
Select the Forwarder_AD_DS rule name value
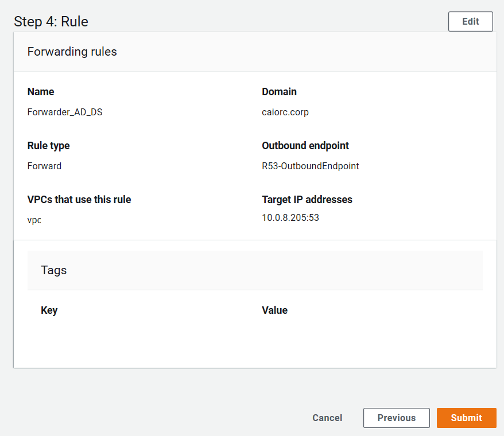65,112
